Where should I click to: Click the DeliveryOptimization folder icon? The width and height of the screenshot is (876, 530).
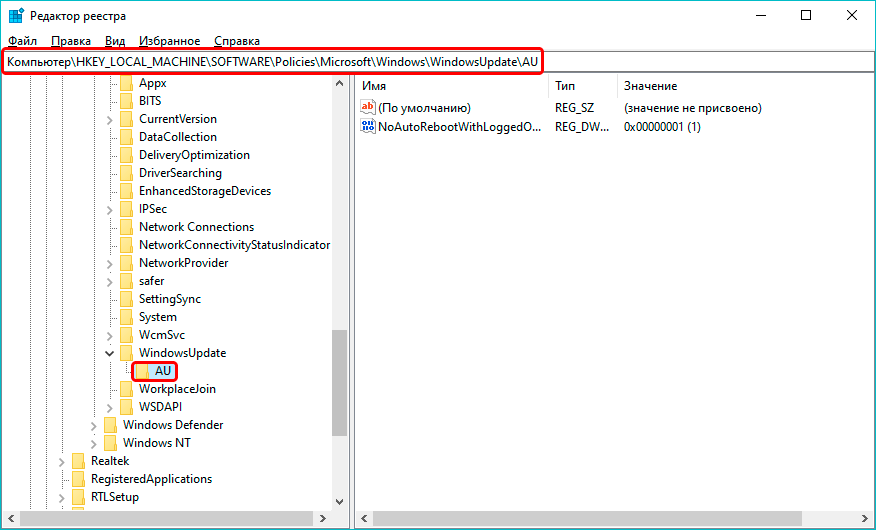pyautogui.click(x=127, y=155)
